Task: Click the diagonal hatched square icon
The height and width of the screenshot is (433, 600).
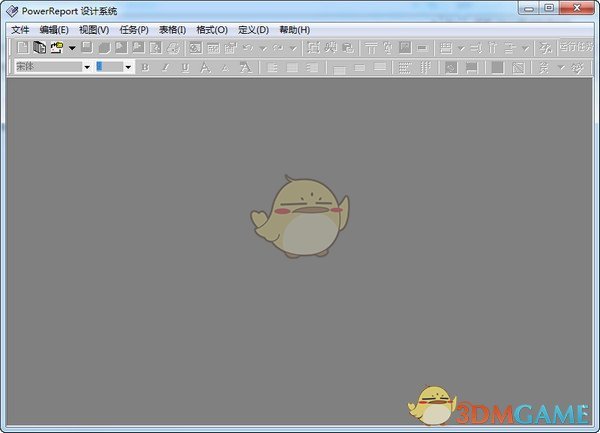Action: click(x=518, y=68)
